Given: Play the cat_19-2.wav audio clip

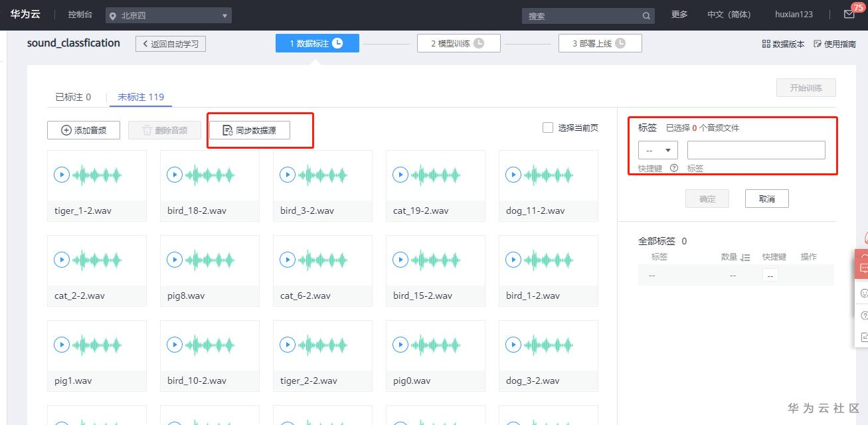Looking at the screenshot, I should point(400,175).
